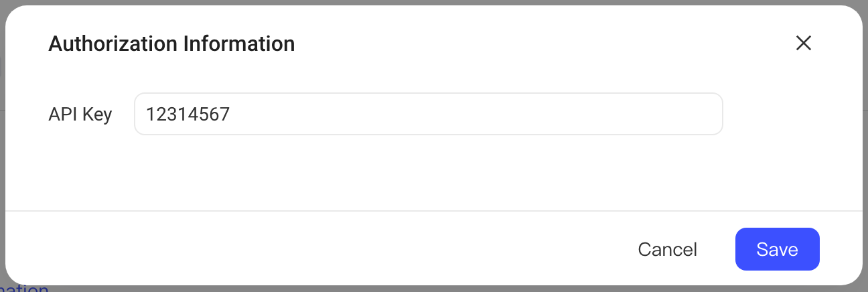
Task: Close the Authorization Information dialog with X
Action: [803, 44]
